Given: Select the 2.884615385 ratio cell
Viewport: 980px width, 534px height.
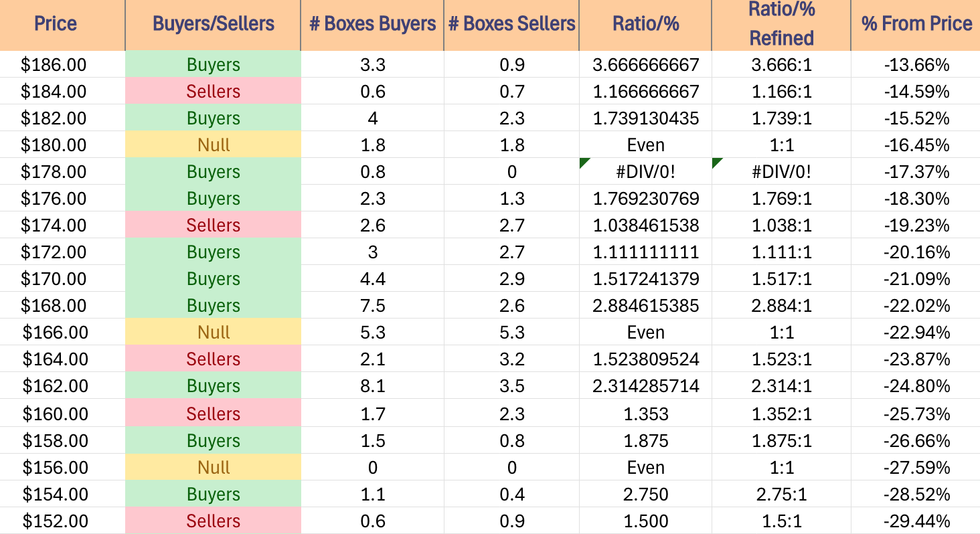Looking at the screenshot, I should (x=645, y=306).
